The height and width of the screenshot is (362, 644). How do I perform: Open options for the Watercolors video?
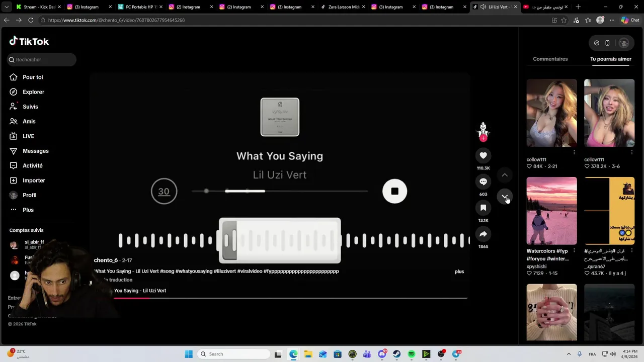(574, 250)
